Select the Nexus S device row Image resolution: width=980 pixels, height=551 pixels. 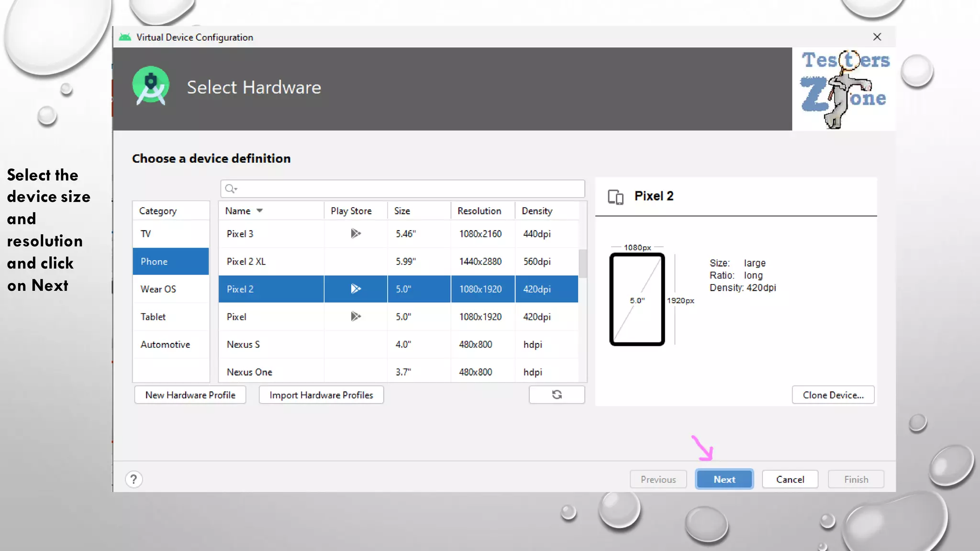tap(398, 344)
